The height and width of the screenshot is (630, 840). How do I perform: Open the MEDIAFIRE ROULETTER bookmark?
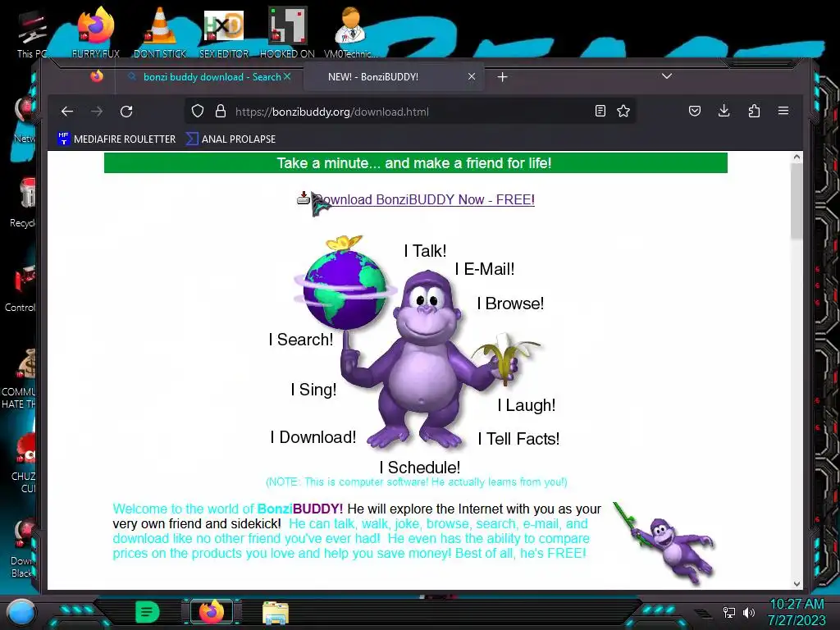[116, 139]
